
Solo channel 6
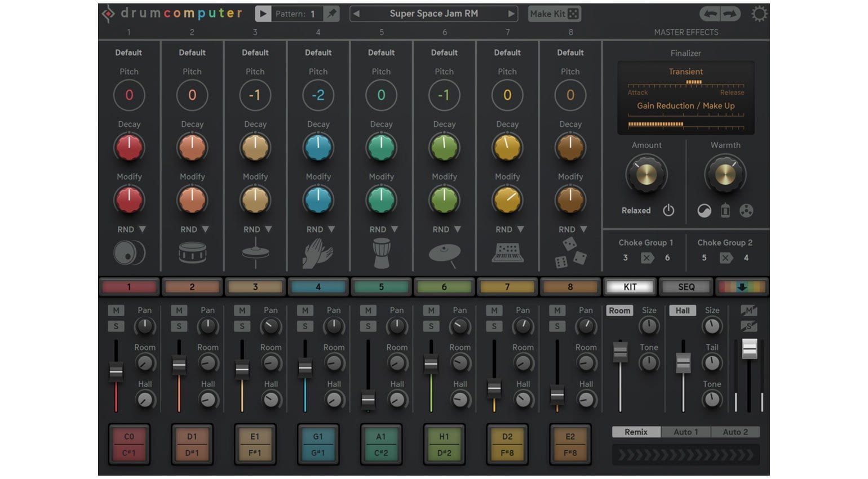pos(431,326)
